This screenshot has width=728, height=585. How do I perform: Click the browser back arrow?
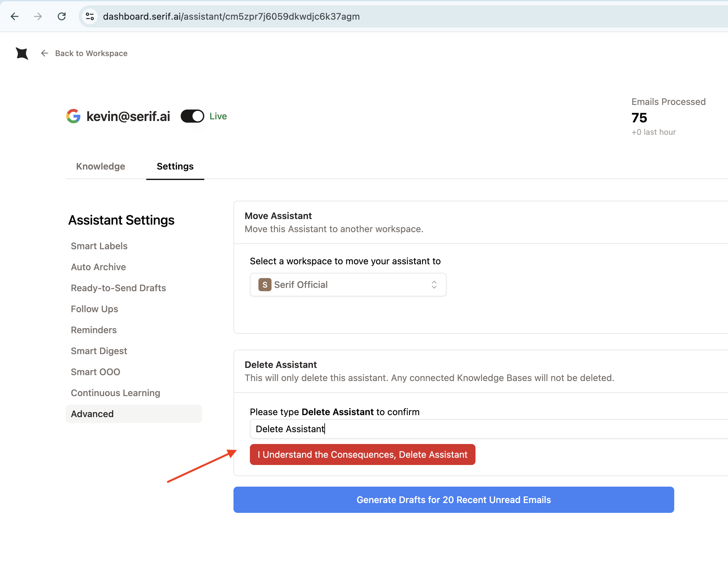click(14, 16)
